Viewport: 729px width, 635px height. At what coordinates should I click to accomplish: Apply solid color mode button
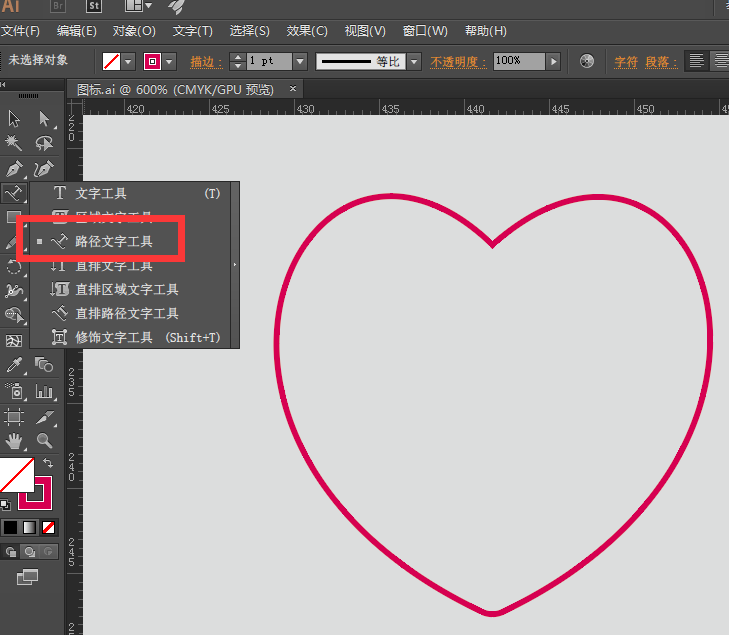[10, 527]
